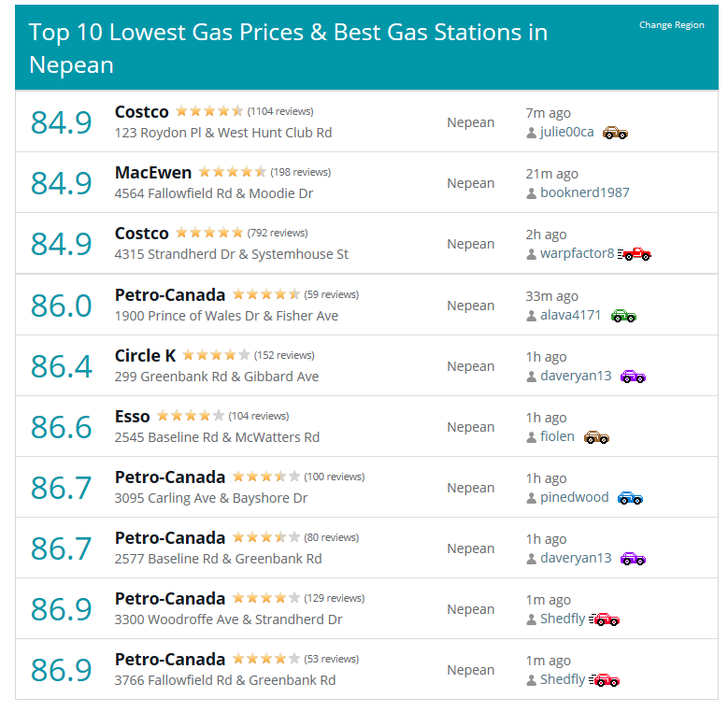Open Costco at 4315 Strandherd Dr
728x712 pixels.
(x=142, y=234)
